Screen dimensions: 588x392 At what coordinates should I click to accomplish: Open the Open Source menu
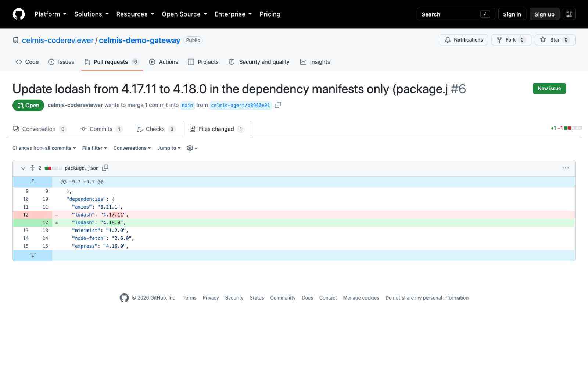[184, 14]
